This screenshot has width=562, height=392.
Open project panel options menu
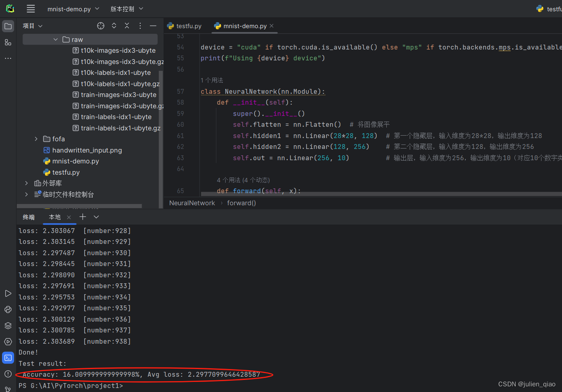click(140, 26)
